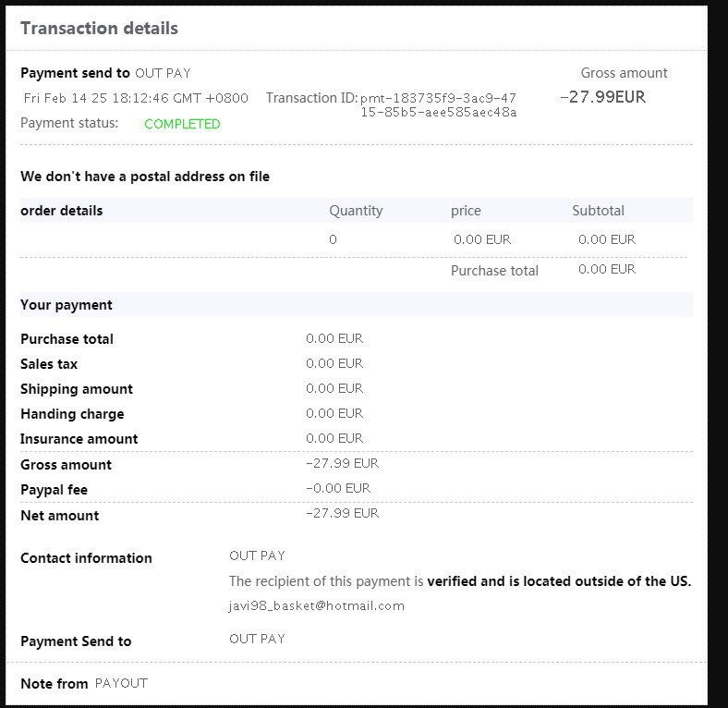The width and height of the screenshot is (728, 708).
Task: Click the verified recipient notice text
Action: pos(460,581)
